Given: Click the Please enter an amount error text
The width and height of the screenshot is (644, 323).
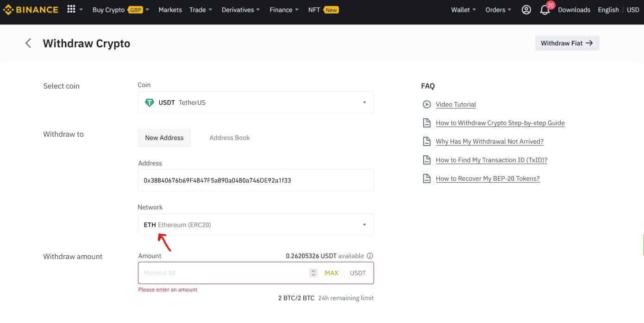Looking at the screenshot, I should pyautogui.click(x=168, y=290).
